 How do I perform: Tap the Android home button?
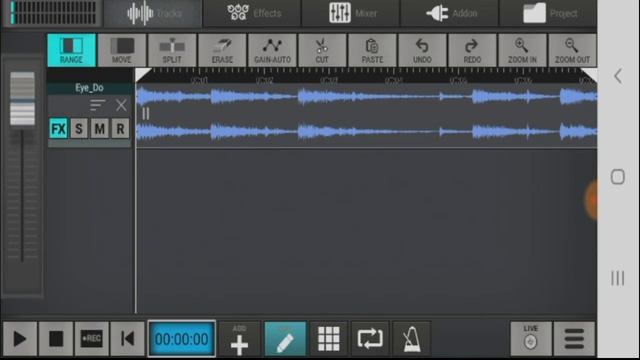pyautogui.click(x=618, y=177)
